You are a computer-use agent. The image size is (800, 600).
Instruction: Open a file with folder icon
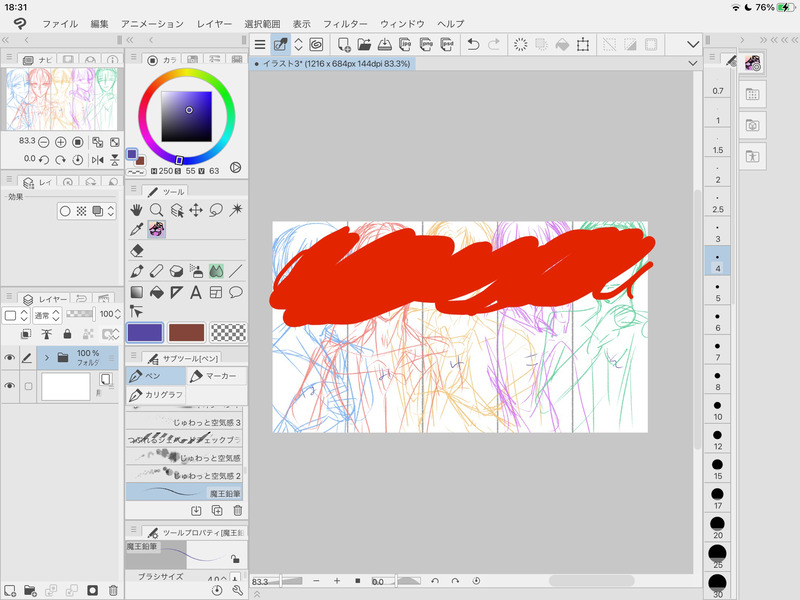pos(364,45)
